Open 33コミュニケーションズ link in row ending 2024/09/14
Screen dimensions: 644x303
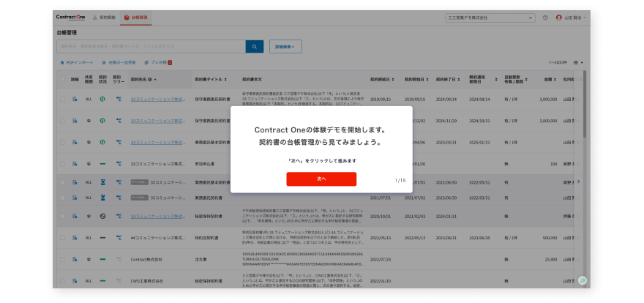158,100
